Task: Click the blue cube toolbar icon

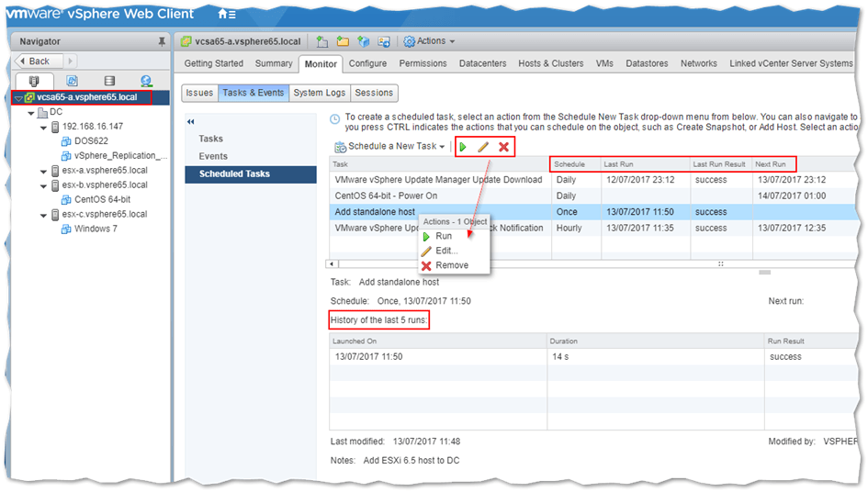Action: click(363, 41)
